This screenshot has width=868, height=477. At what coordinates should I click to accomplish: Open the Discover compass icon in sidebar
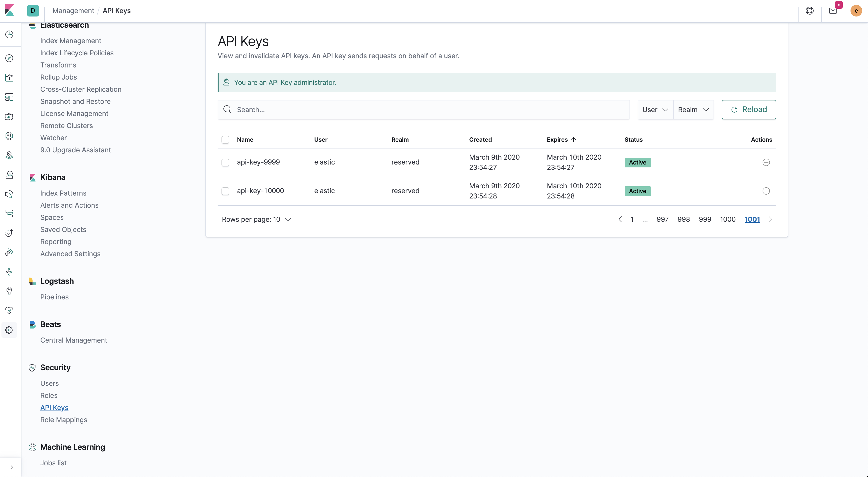tap(9, 58)
